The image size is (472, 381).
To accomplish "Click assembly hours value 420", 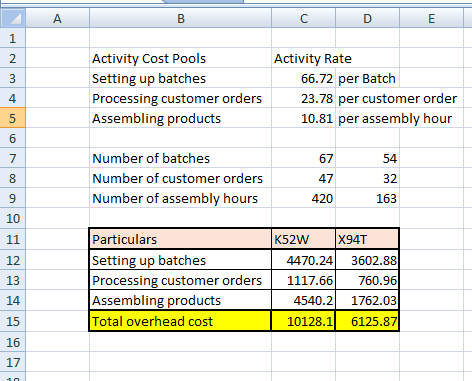I will (304, 198).
